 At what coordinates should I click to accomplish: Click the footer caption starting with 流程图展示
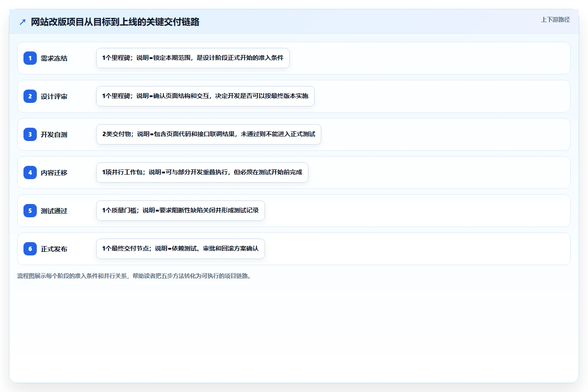(x=135, y=276)
